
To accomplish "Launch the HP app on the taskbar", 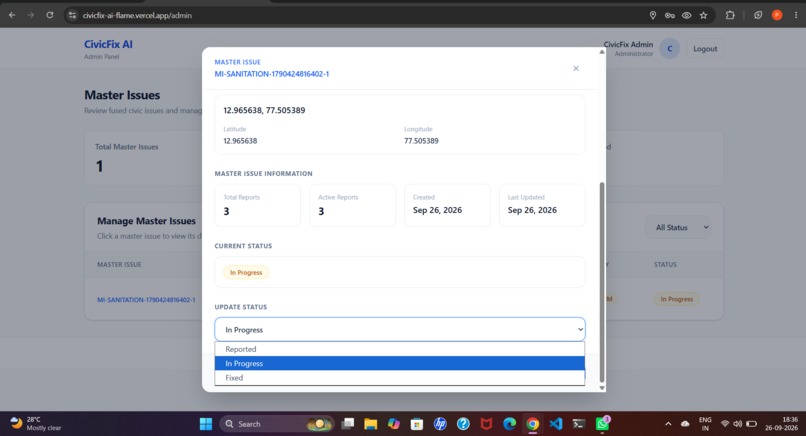I will tap(440, 424).
